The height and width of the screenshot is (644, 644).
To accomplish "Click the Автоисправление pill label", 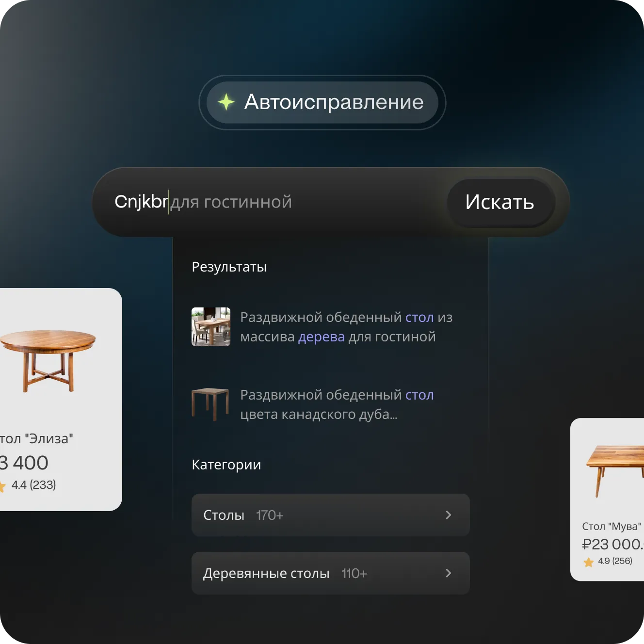I will tap(334, 102).
